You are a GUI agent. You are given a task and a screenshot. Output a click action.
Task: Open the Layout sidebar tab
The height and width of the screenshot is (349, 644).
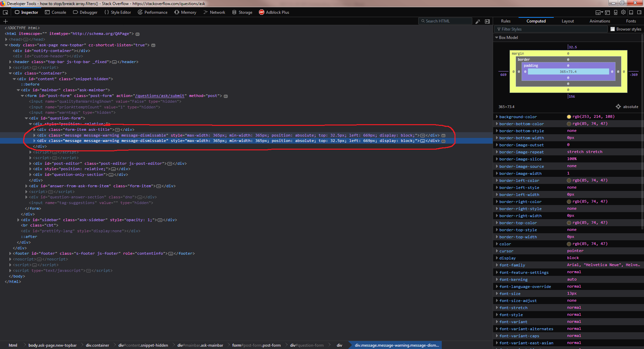[568, 21]
